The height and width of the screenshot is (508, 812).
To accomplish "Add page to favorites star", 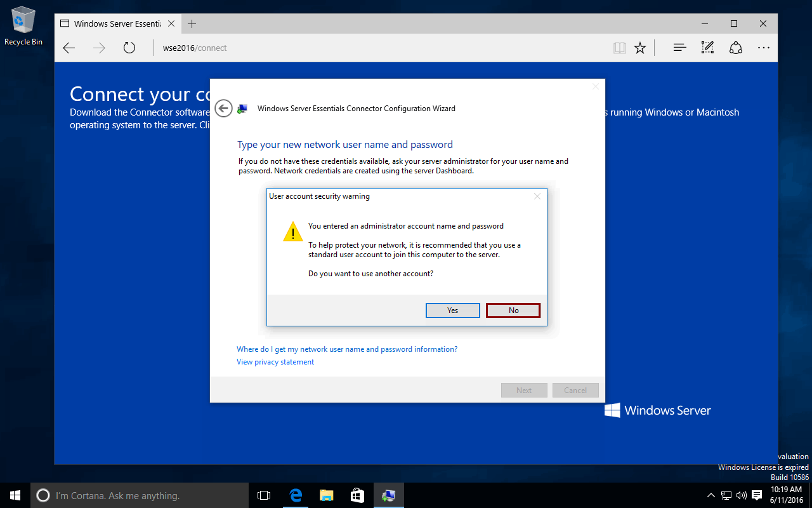I will [x=640, y=48].
